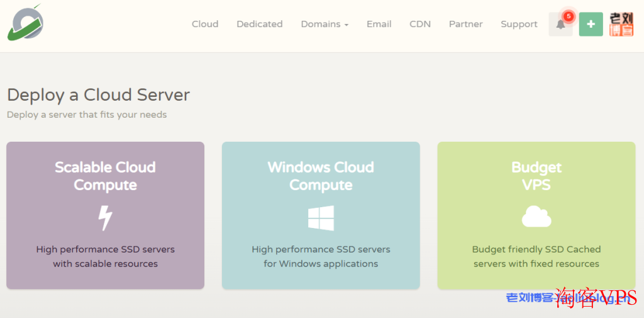Open the CDN nav item
The image size is (644, 318).
click(x=420, y=25)
